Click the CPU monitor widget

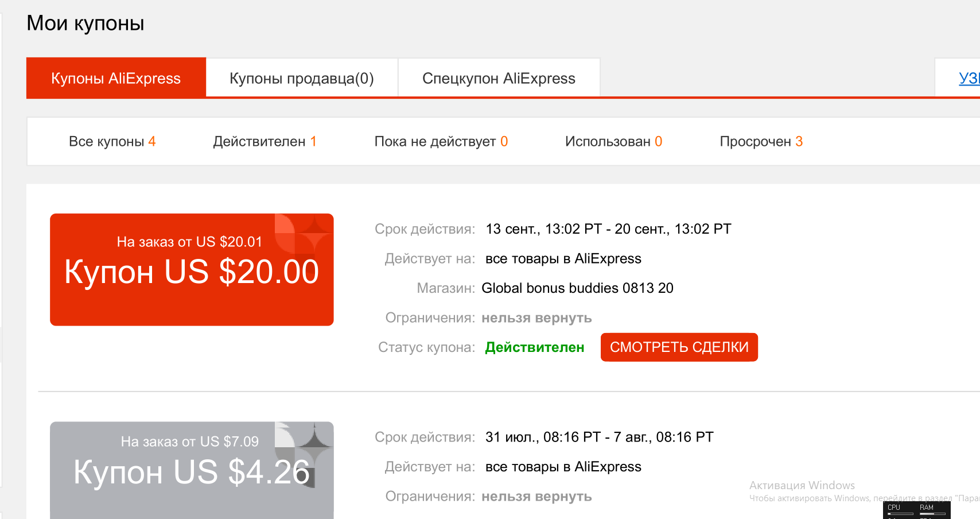(x=900, y=510)
